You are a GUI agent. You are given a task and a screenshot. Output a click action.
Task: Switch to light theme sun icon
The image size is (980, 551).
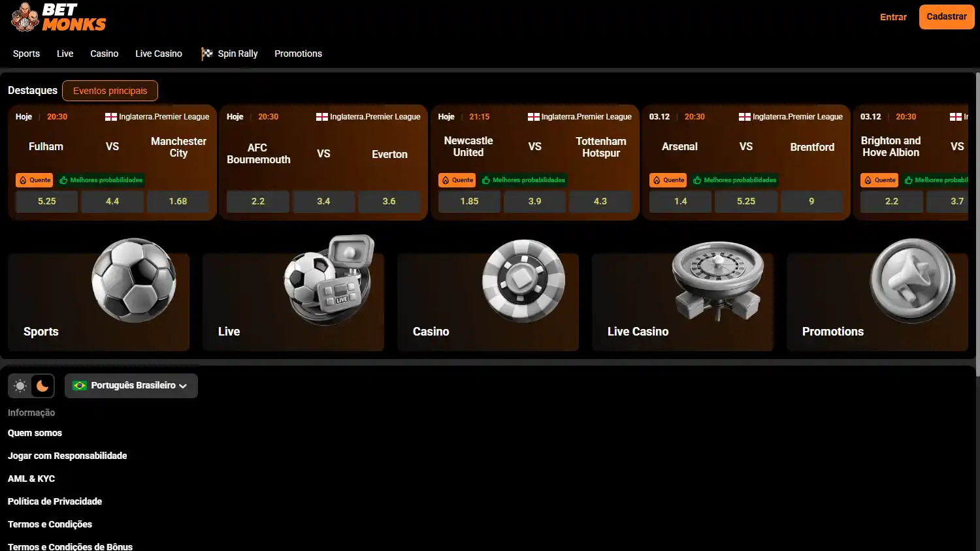(20, 386)
